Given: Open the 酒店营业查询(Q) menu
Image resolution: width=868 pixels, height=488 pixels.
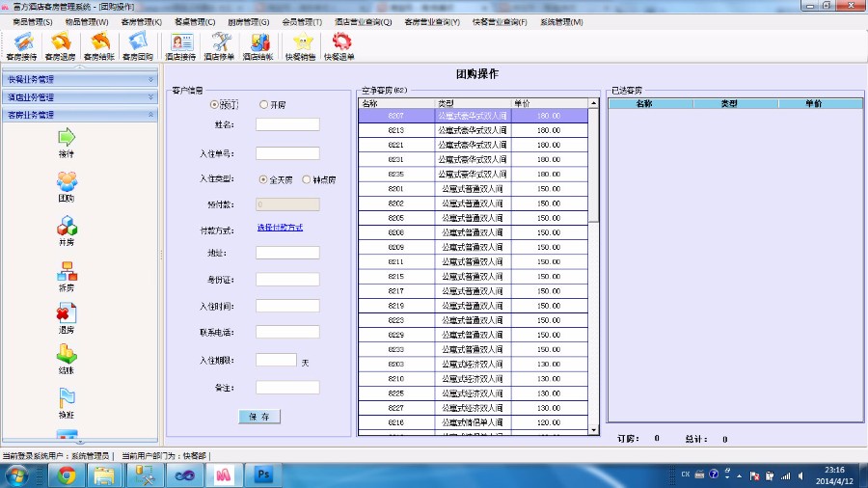Looking at the screenshot, I should (364, 22).
